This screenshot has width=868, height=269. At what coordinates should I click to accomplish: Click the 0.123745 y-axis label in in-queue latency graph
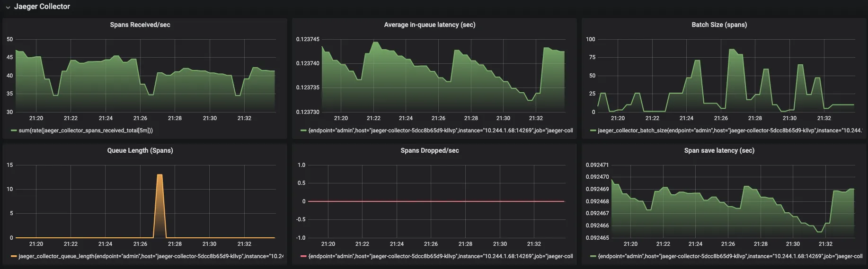[308, 39]
